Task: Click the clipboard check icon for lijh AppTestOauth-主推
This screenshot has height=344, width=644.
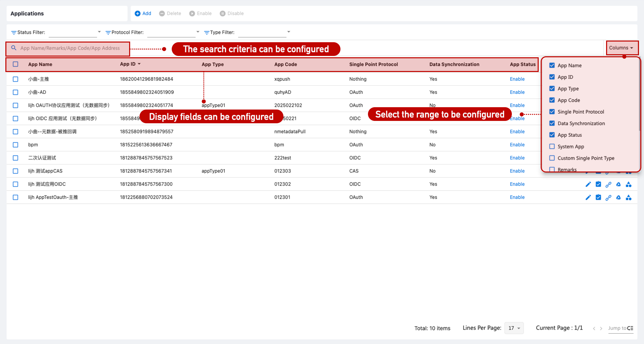Action: 598,197
